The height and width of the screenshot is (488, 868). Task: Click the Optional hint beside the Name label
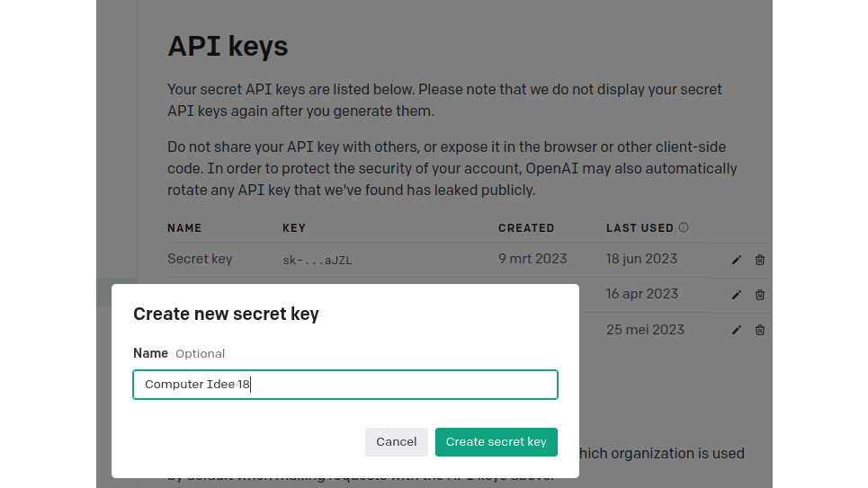pyautogui.click(x=200, y=354)
